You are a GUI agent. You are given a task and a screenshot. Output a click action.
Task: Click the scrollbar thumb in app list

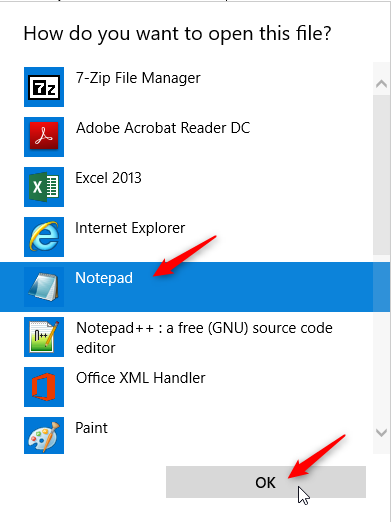[381, 175]
